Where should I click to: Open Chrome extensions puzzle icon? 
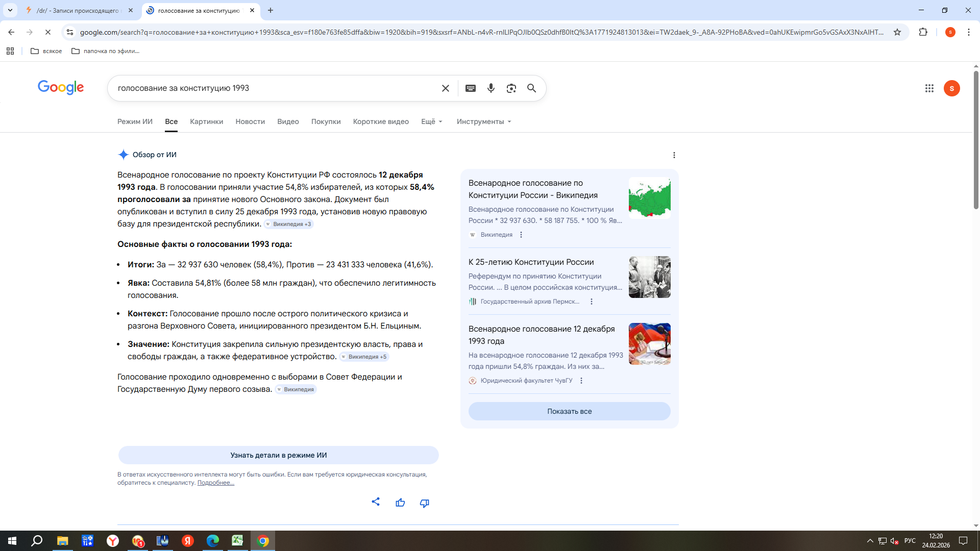click(923, 32)
